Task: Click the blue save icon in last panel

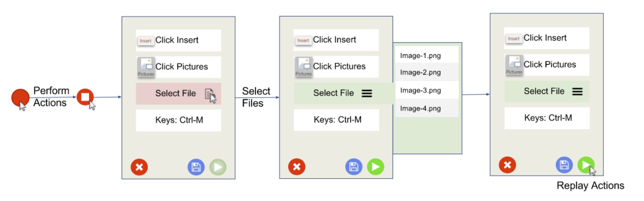Action: (x=564, y=165)
